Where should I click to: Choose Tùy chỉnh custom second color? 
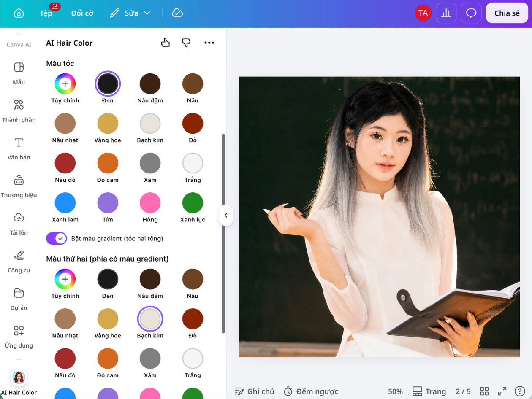[65, 279]
